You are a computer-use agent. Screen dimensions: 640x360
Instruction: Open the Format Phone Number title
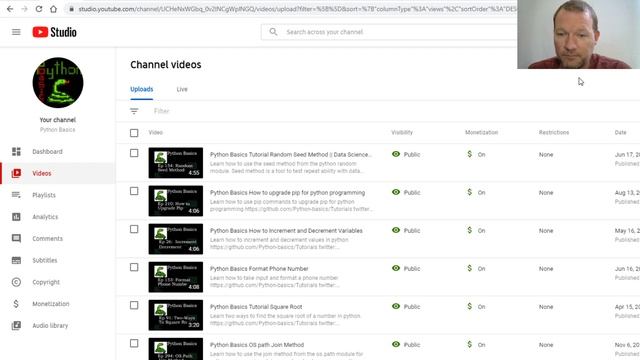click(259, 268)
